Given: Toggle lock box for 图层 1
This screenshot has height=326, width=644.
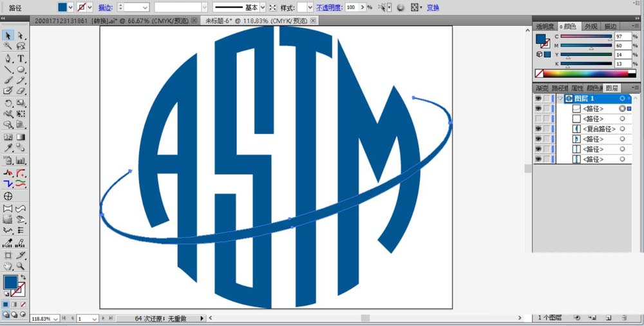Looking at the screenshot, I should [x=547, y=99].
